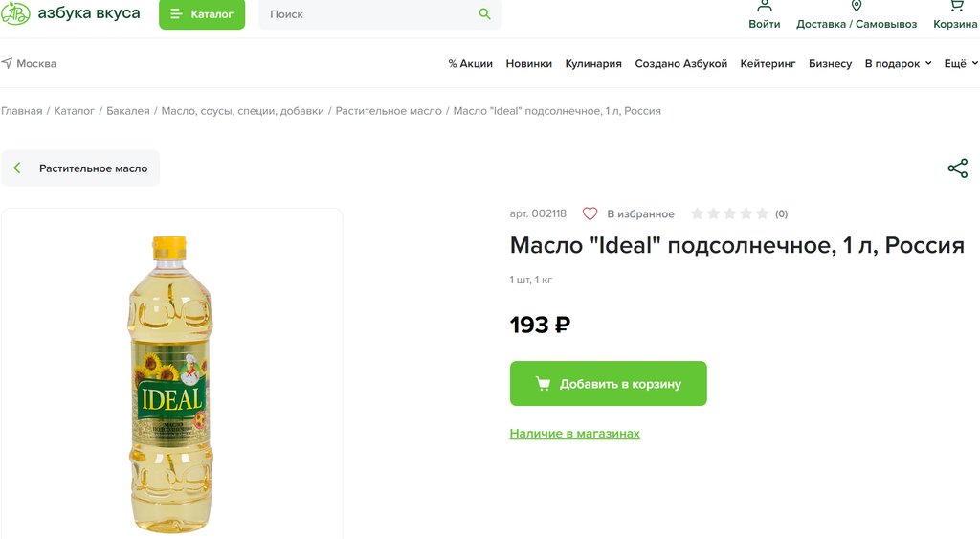Screen dimensions: 980x539
Task: Open the % Акции menu item
Action: coord(470,63)
